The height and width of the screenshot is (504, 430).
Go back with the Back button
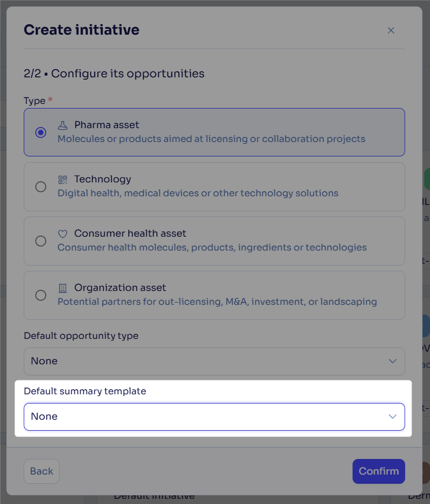coord(42,471)
